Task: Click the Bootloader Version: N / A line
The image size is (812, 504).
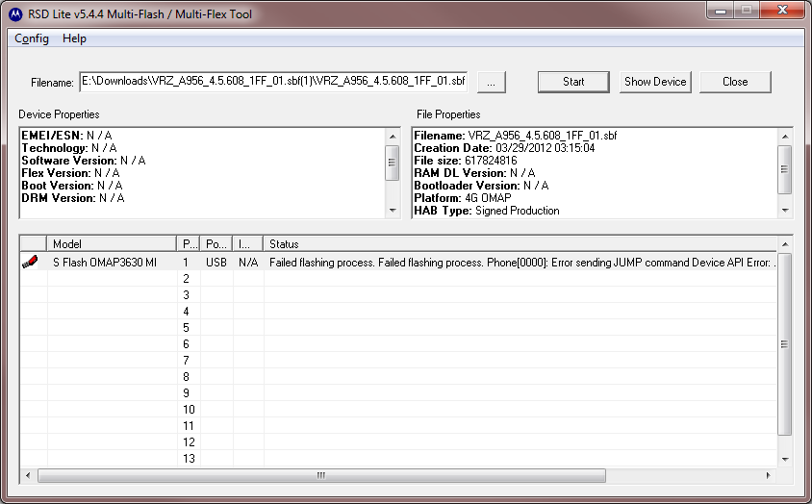Action: (x=481, y=186)
